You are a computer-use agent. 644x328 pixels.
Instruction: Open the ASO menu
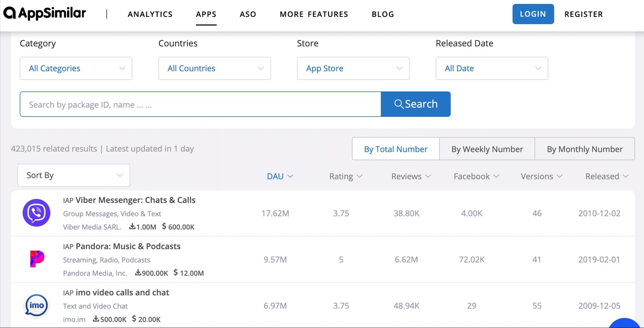pyautogui.click(x=248, y=14)
